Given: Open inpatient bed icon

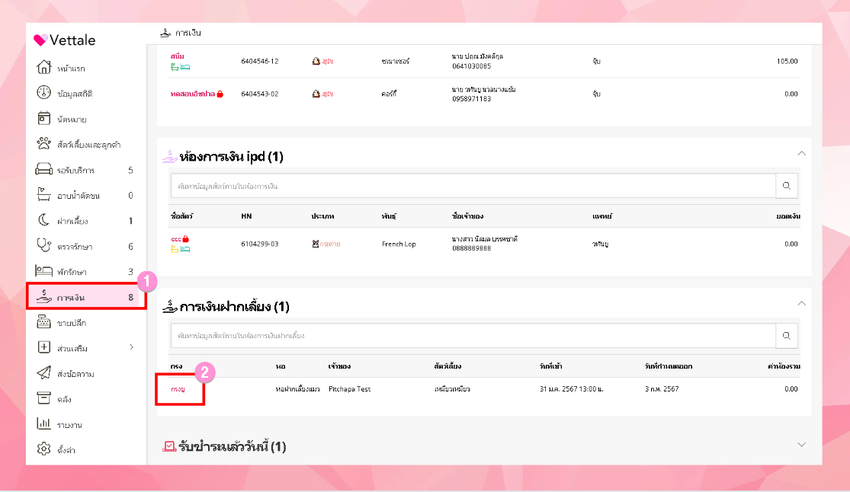Looking at the screenshot, I should click(44, 270).
